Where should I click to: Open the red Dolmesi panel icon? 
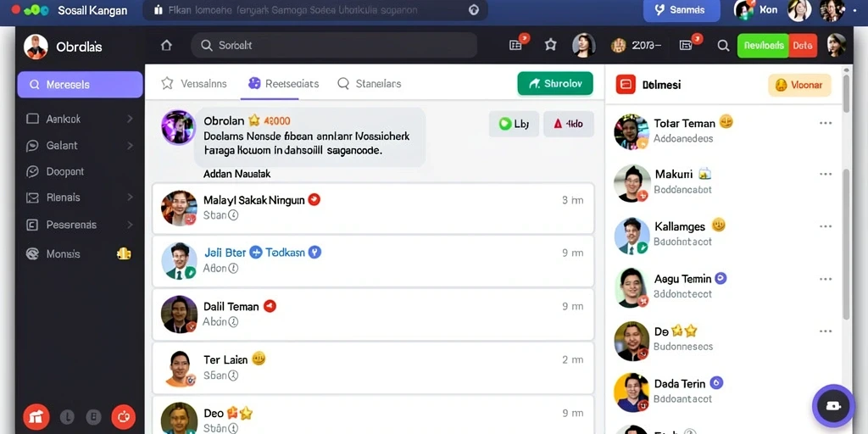[x=626, y=85]
